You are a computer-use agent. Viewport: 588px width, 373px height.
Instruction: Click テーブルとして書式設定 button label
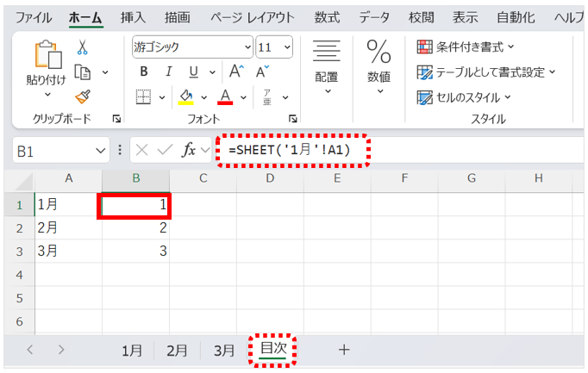491,72
